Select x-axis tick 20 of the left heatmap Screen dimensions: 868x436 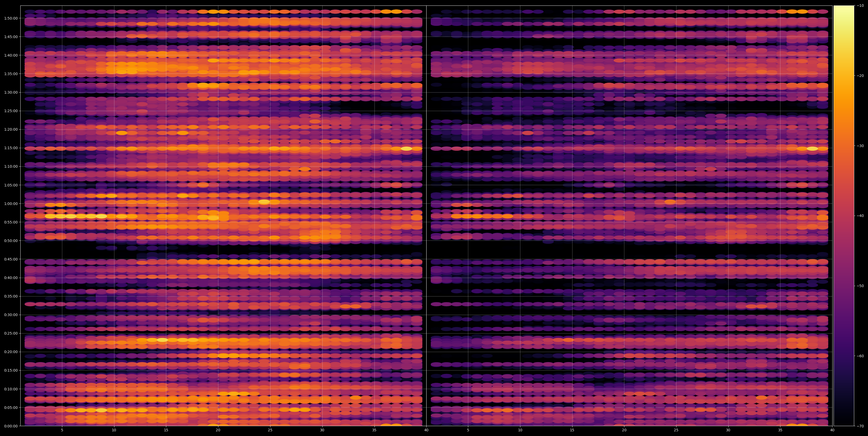218,430
